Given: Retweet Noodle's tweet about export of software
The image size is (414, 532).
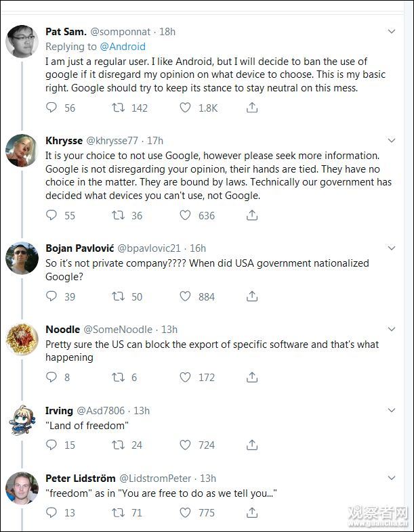Looking at the screenshot, I should (118, 377).
